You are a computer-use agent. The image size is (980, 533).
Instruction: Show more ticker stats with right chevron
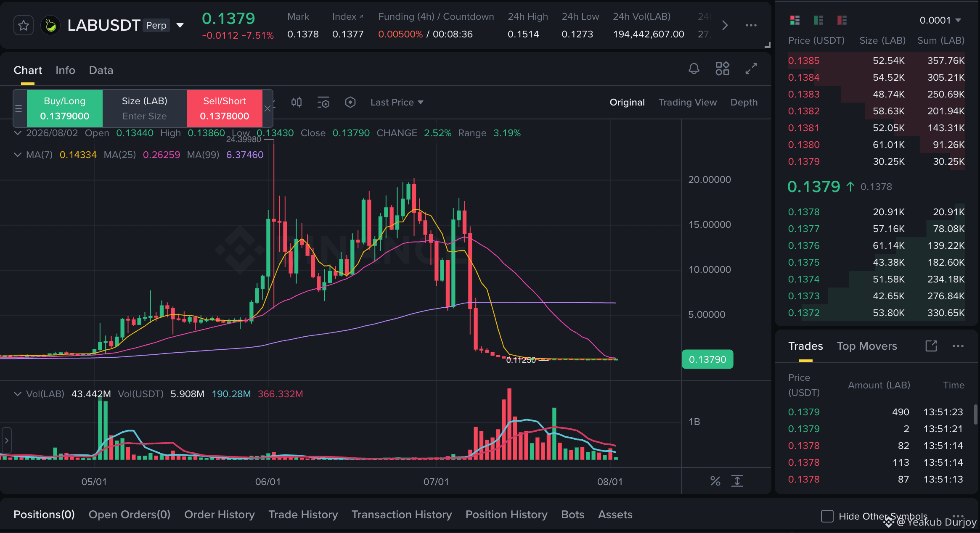725,26
